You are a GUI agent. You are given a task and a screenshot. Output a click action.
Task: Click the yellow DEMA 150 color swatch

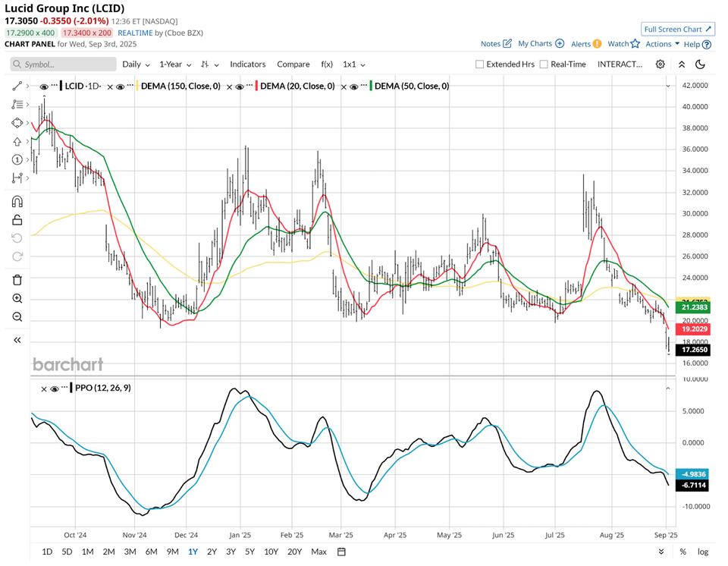(x=137, y=86)
